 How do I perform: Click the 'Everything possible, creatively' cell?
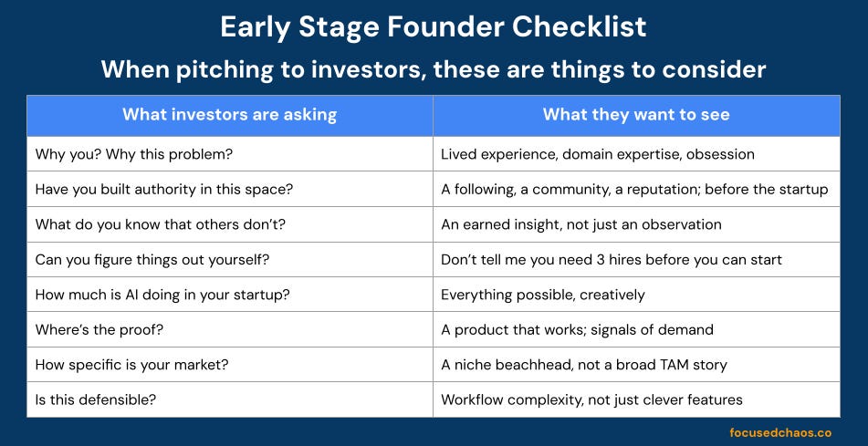click(636, 295)
